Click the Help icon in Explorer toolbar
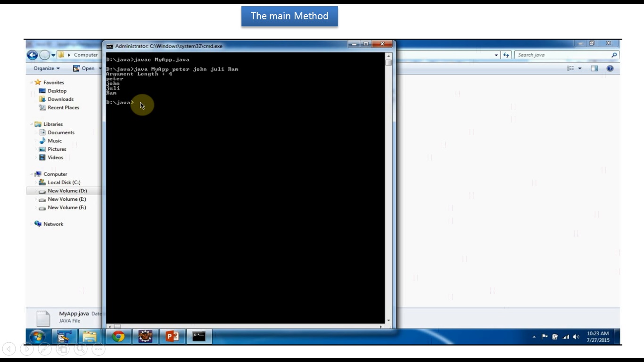644x362 pixels. [610, 68]
